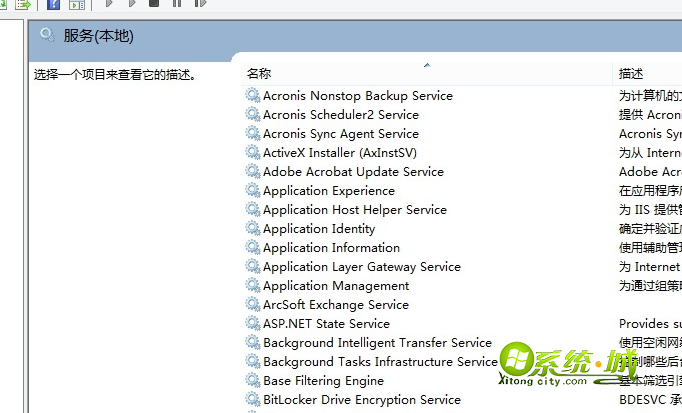The image size is (682, 413).
Task: Click gear icon of Application Management
Action: tap(253, 286)
